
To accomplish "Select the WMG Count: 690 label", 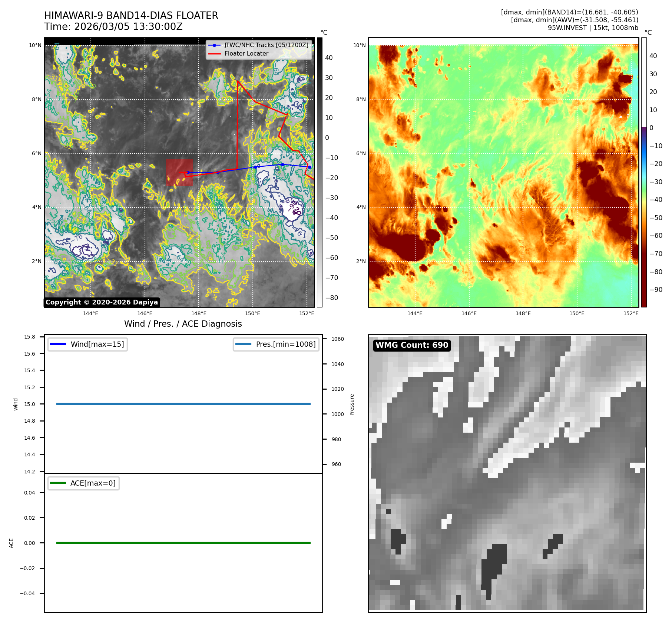I will point(412,345).
